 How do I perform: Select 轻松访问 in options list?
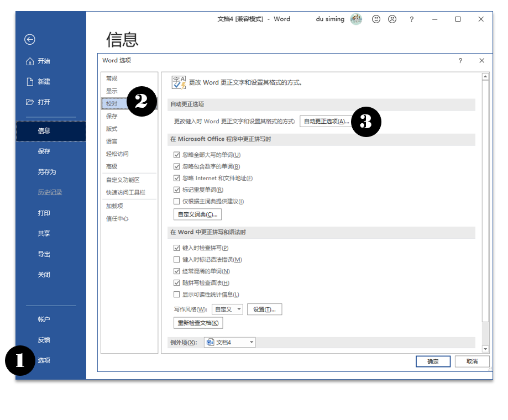pyautogui.click(x=129, y=154)
